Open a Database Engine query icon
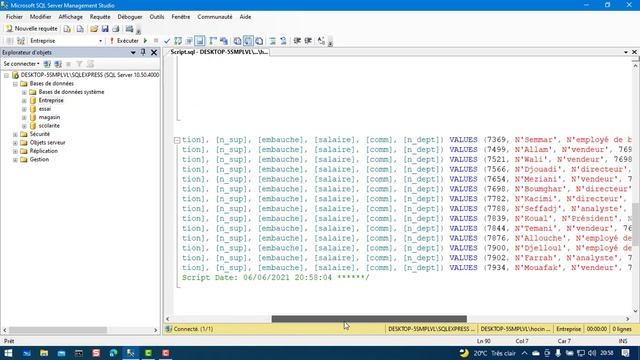Screen dimensions: 640x360 click(x=67, y=29)
